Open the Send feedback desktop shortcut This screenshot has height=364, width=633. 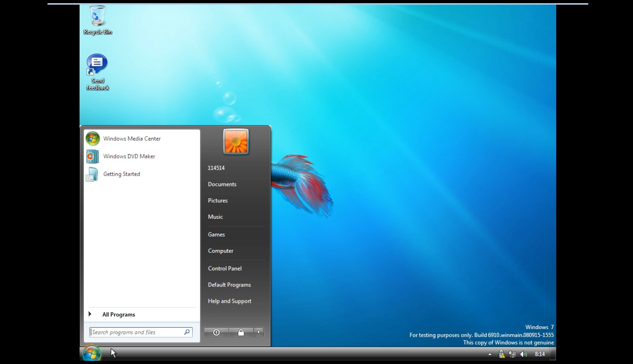click(98, 72)
